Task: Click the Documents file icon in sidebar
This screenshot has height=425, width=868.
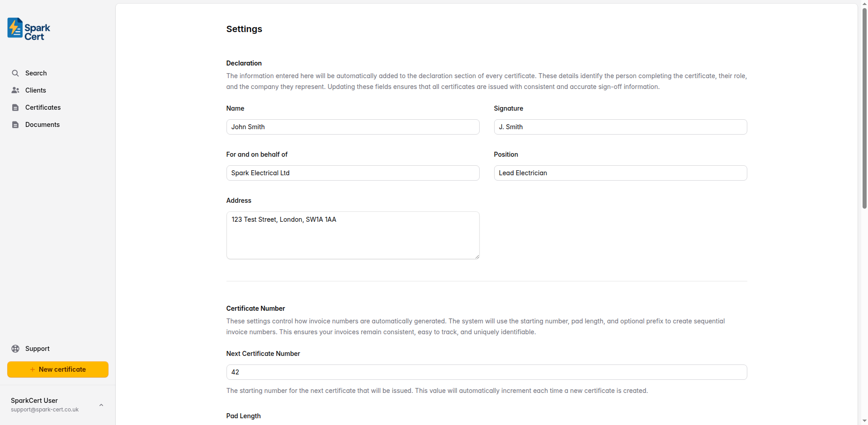Action: click(x=15, y=124)
